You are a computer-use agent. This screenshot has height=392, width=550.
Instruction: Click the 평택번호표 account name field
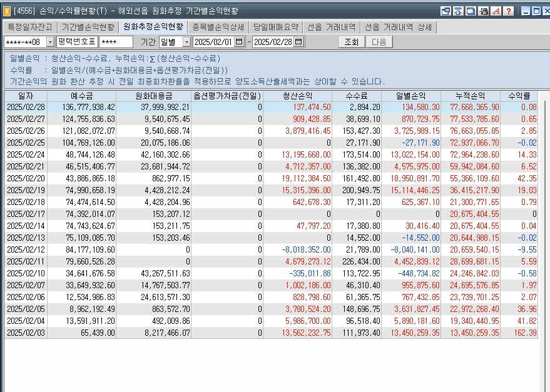coord(77,42)
